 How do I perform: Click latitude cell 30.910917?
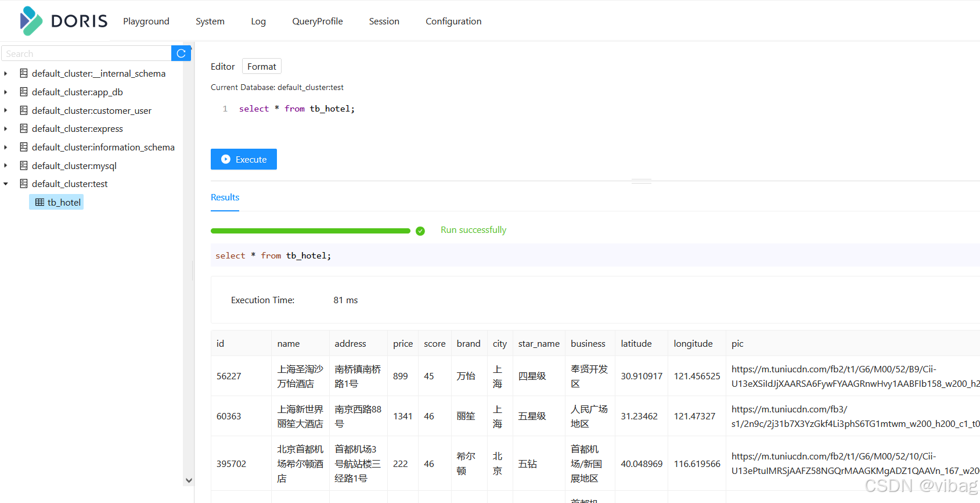[x=642, y=376]
